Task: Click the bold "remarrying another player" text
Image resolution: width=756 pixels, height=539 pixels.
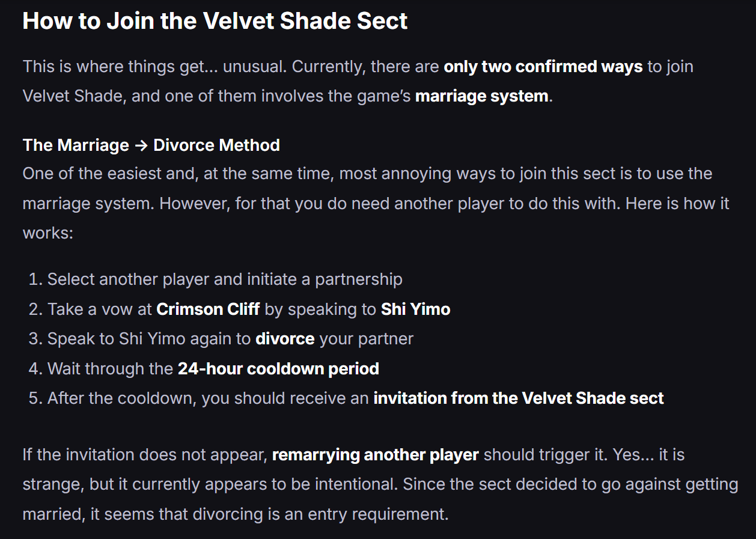Action: (x=375, y=455)
